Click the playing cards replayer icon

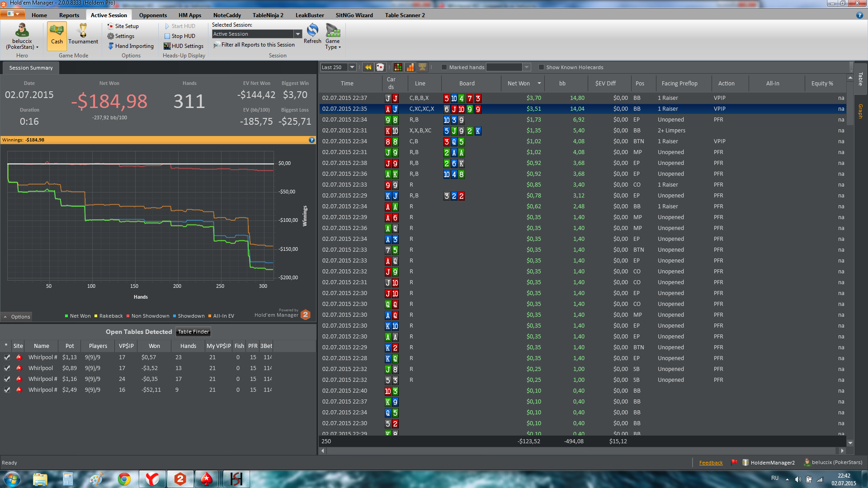[x=380, y=67]
